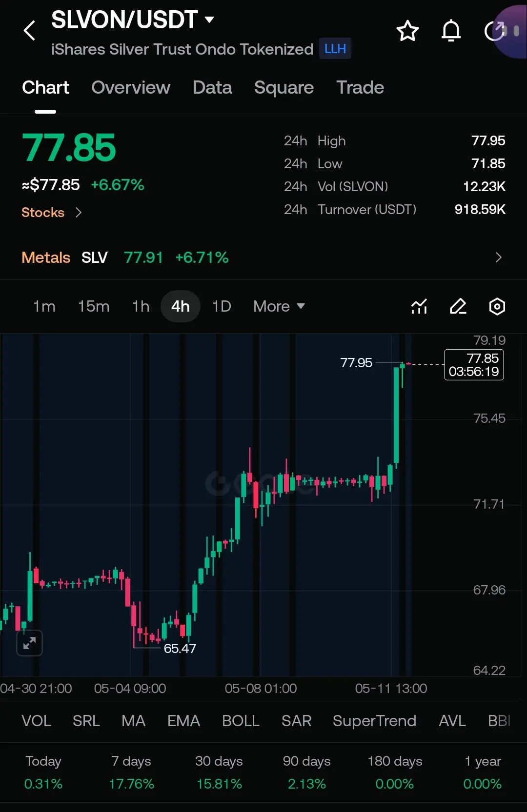
Task: Select the 1h timeframe
Action: [x=141, y=306]
